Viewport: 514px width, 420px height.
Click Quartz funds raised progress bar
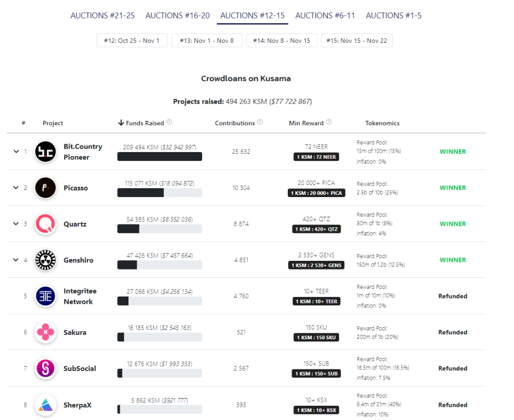click(x=160, y=229)
